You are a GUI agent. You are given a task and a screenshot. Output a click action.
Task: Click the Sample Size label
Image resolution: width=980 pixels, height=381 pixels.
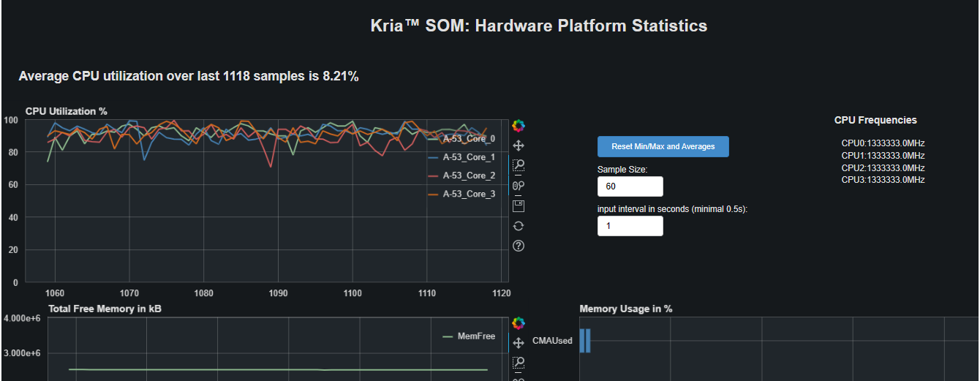click(x=622, y=170)
